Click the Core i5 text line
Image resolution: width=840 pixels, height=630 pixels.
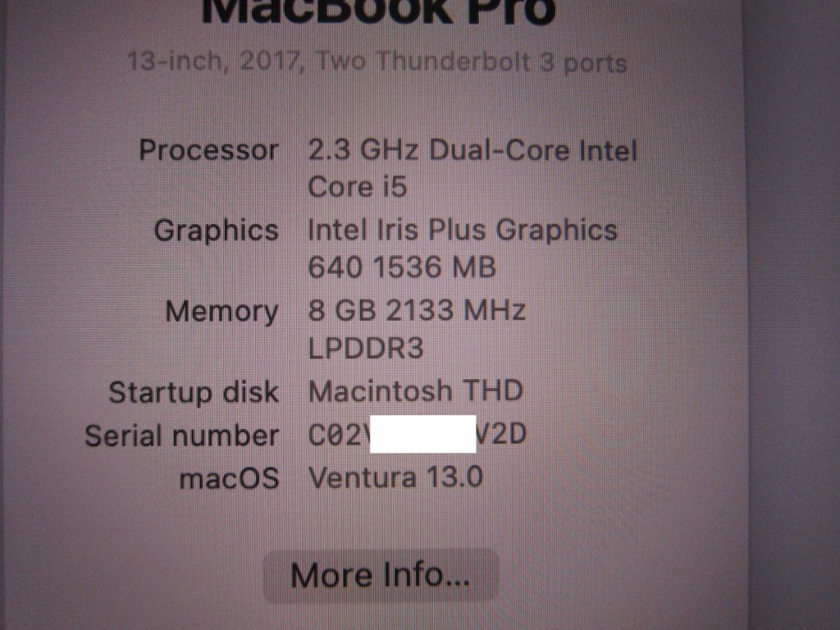pyautogui.click(x=358, y=187)
